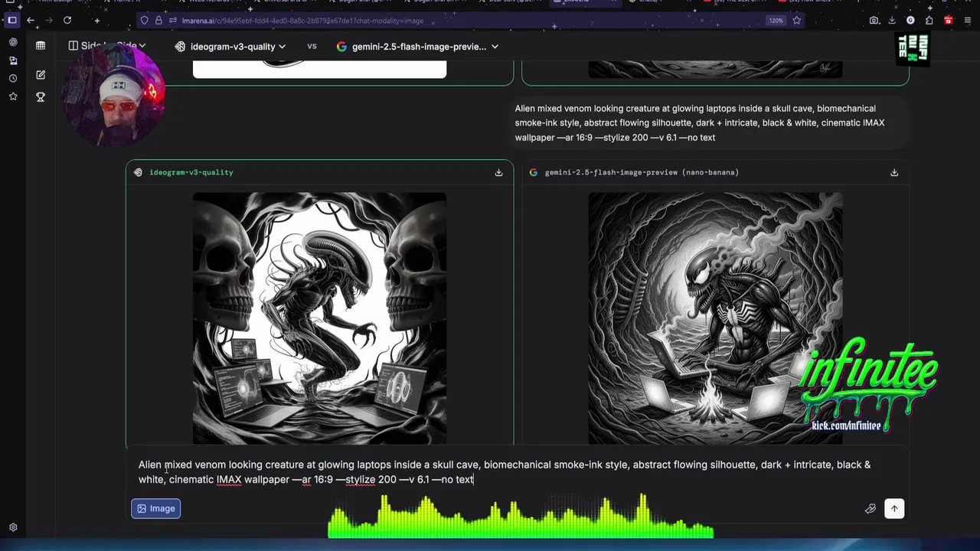Reload the page
The width and height of the screenshot is (980, 551).
coord(67,21)
